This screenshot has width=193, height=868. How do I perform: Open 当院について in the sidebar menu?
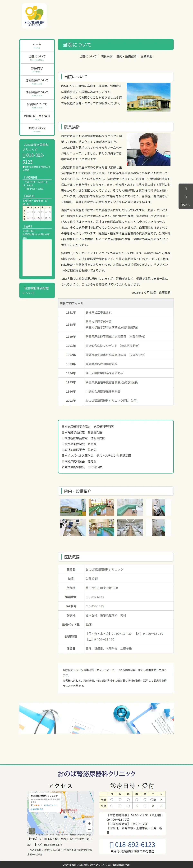[37, 58]
